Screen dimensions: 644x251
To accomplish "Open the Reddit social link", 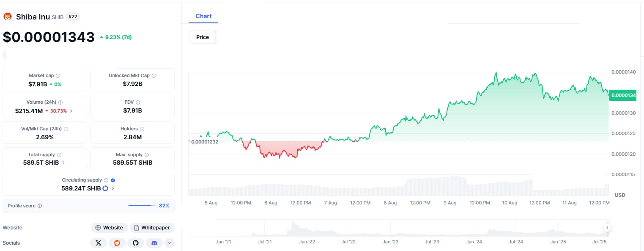I will [117, 243].
